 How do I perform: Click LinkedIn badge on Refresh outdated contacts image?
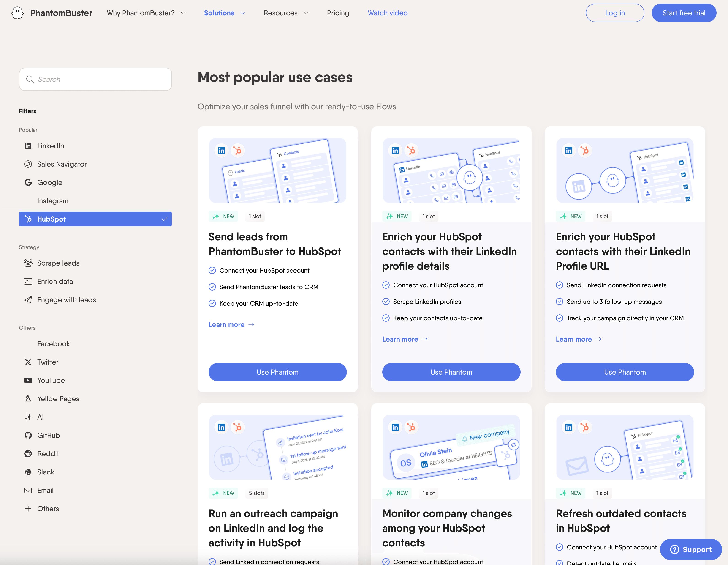pos(569,427)
